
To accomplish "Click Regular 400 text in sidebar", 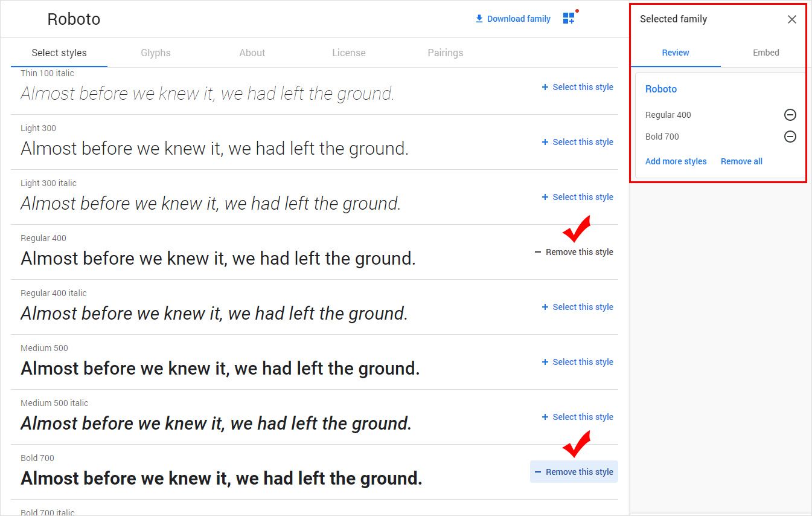I will point(668,115).
